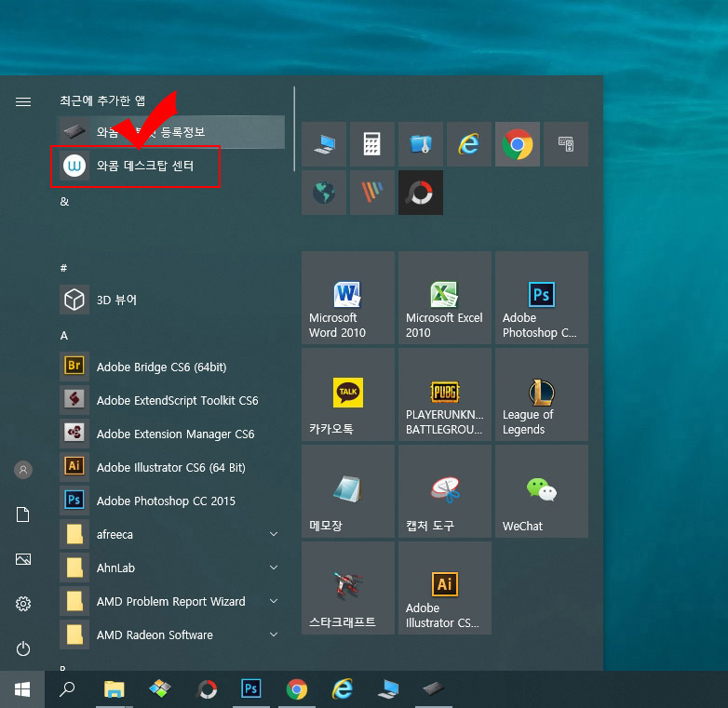Open File Explorer on taskbar
The height and width of the screenshot is (708, 728).
click(x=114, y=689)
